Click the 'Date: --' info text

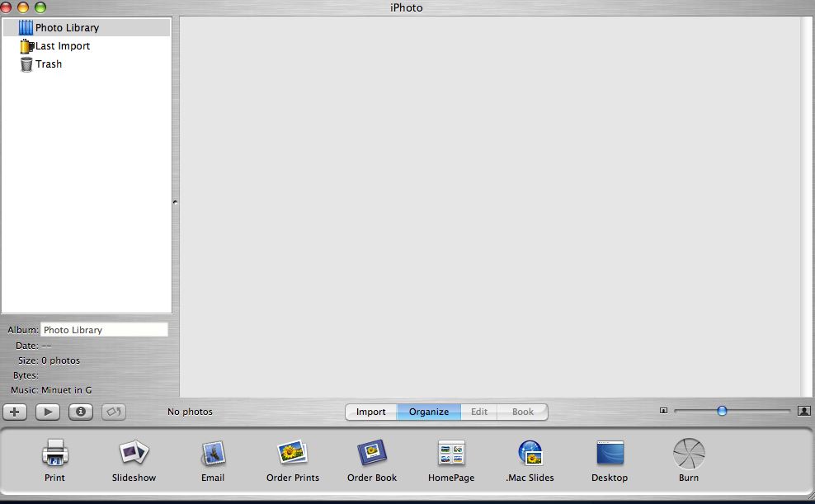point(33,346)
